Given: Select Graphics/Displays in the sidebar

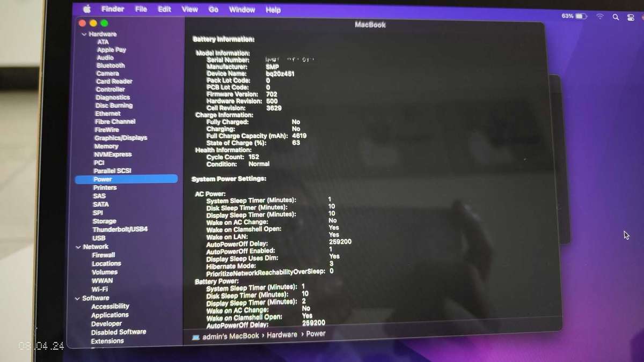Looking at the screenshot, I should [121, 138].
